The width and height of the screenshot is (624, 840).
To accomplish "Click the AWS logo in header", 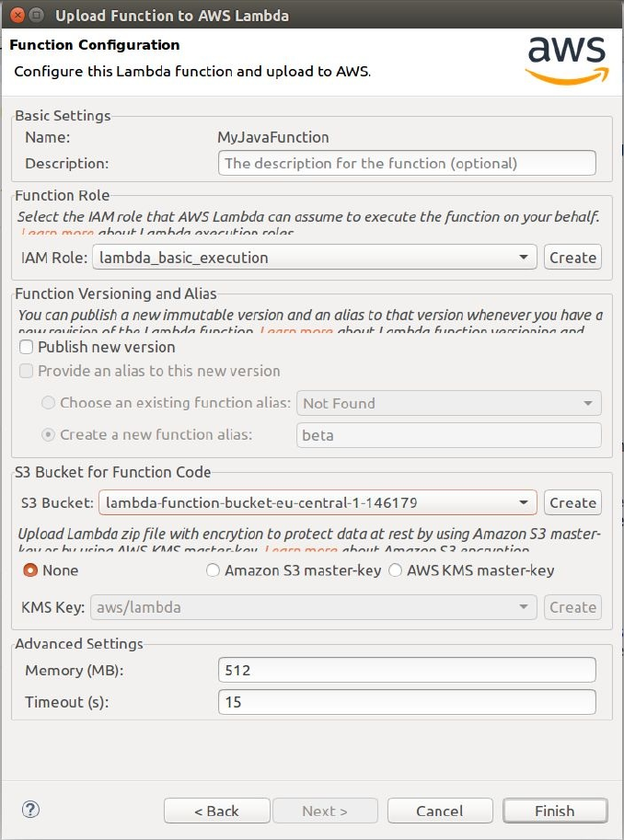I will tap(566, 60).
